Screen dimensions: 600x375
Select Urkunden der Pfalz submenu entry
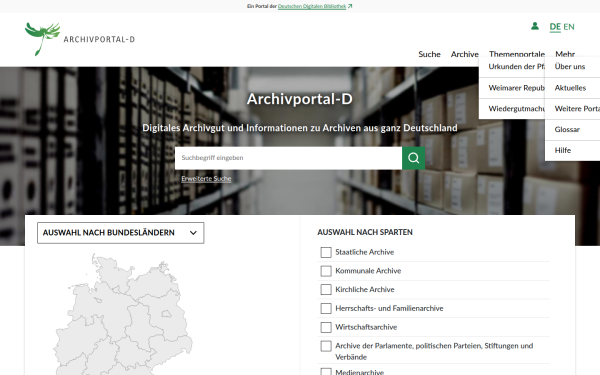pos(512,67)
